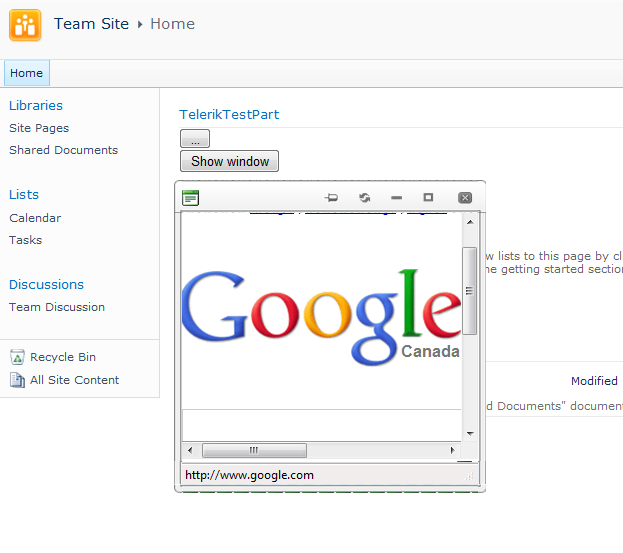623x553 pixels.
Task: Maximize the popup window
Action: [428, 197]
